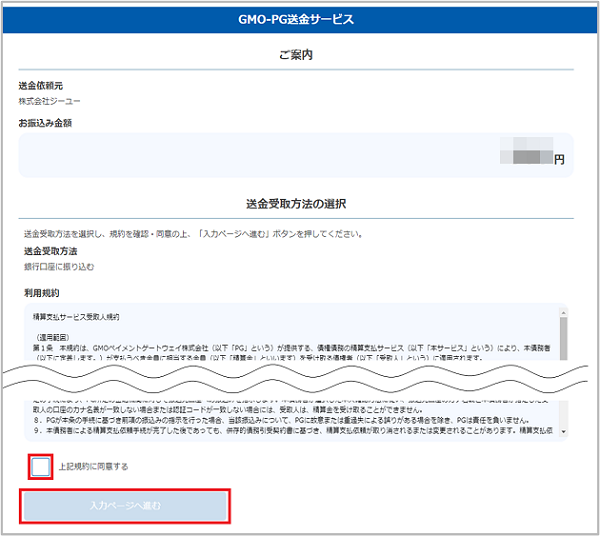Select the 銀行口座に振り込む method text
The width and height of the screenshot is (600, 536).
click(58, 267)
